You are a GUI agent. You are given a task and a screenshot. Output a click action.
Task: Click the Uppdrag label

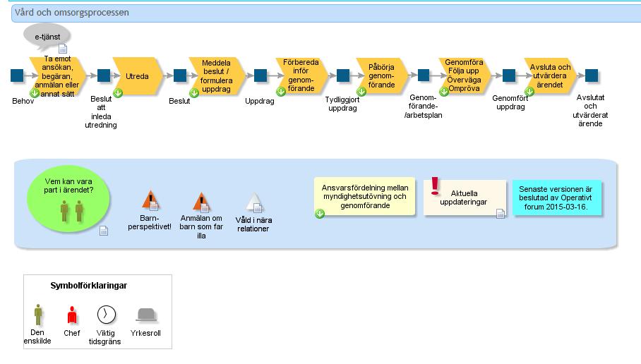[260, 101]
